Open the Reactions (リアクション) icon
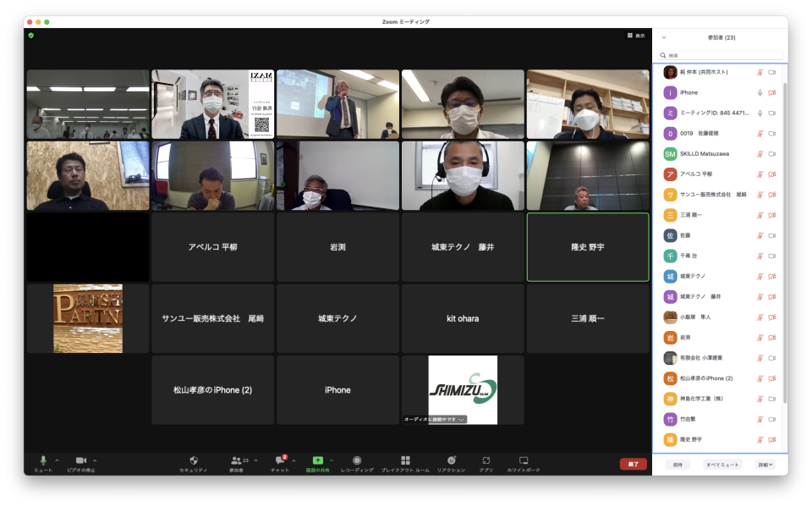 (451, 460)
